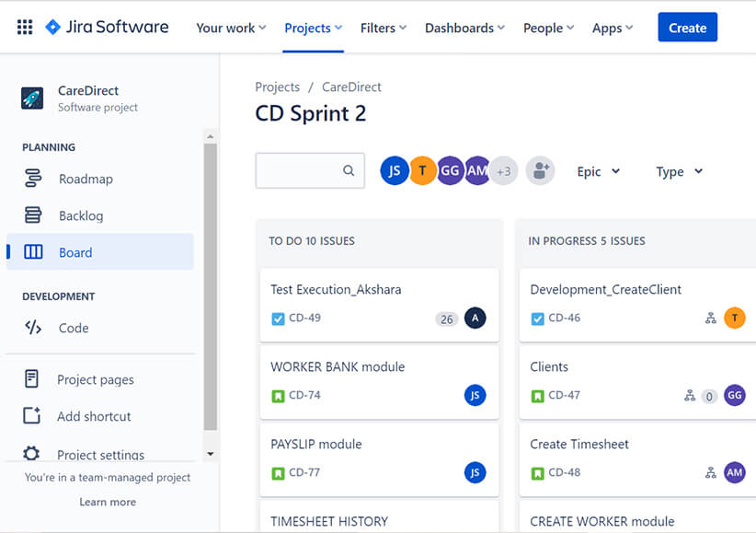The height and width of the screenshot is (533, 756).
Task: Select the Backlog icon in sidebar
Action: (x=33, y=214)
